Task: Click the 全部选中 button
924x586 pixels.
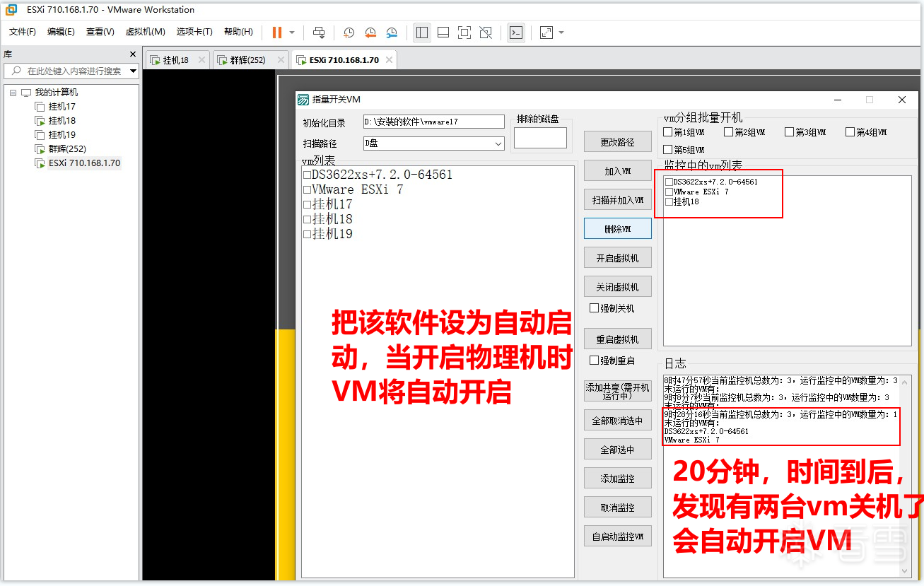Action: click(618, 450)
